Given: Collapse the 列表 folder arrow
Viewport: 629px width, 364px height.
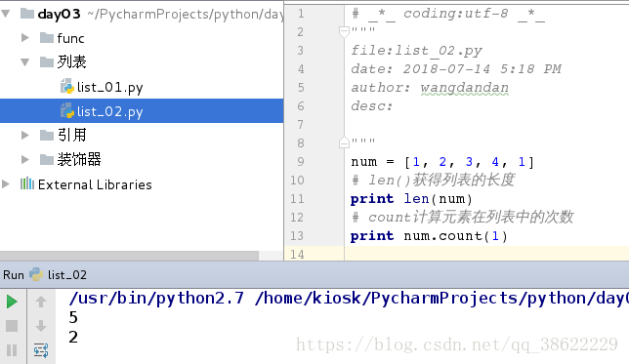Looking at the screenshot, I should click(24, 62).
